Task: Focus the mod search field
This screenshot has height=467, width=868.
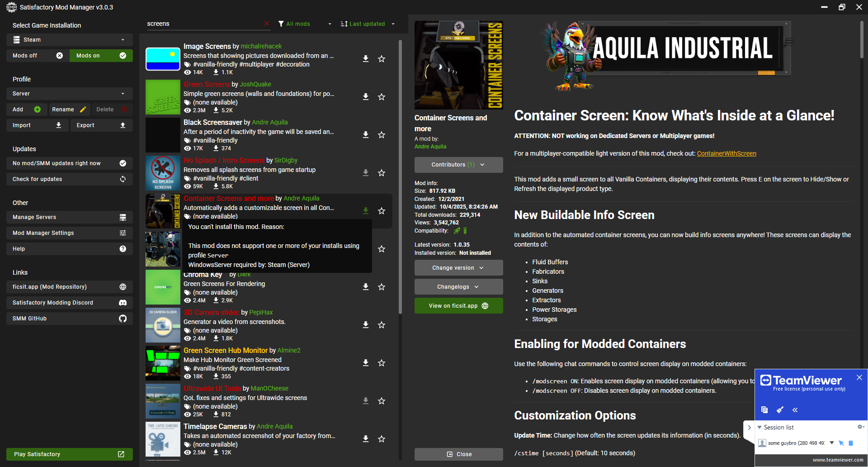Action: pos(204,24)
